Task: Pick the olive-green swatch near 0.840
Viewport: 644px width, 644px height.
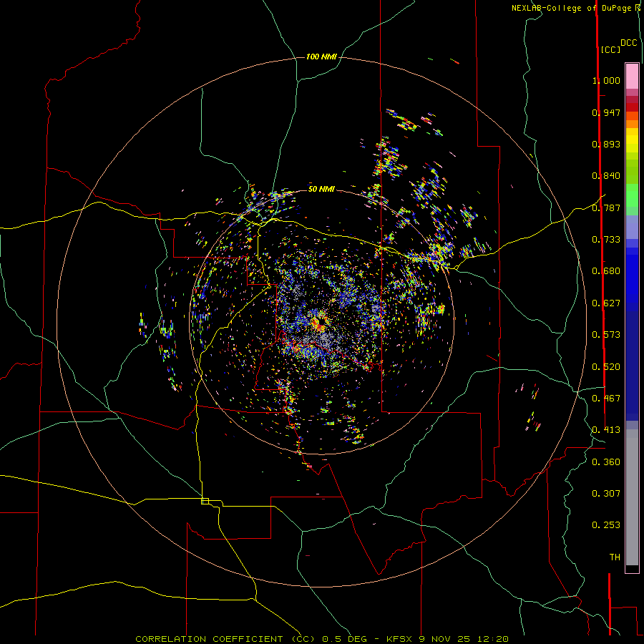Action: [632, 172]
